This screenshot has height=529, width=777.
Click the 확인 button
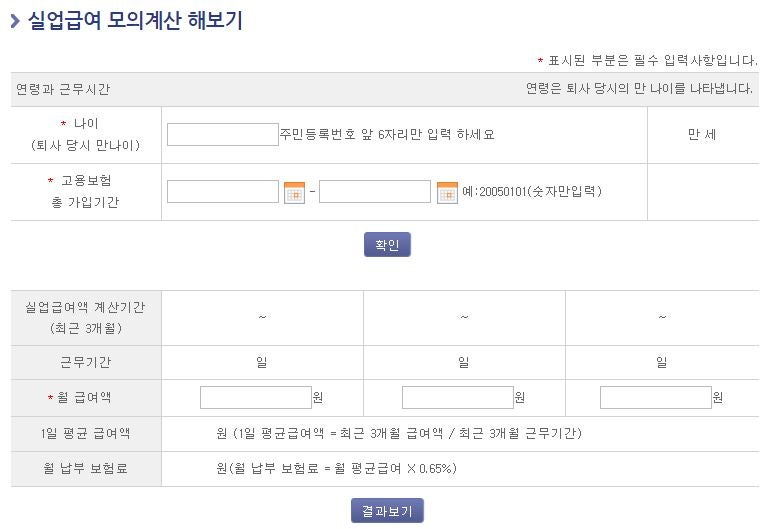coord(387,245)
